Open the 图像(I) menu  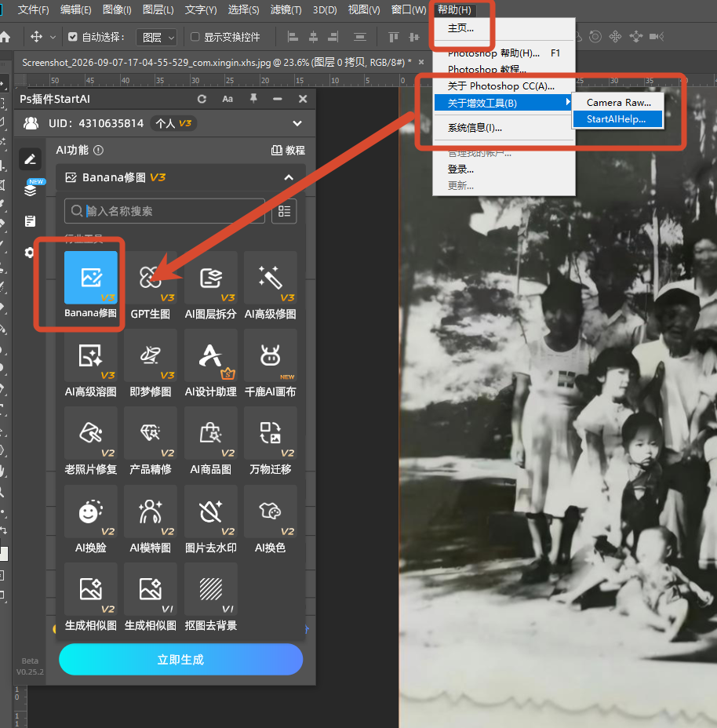[117, 9]
